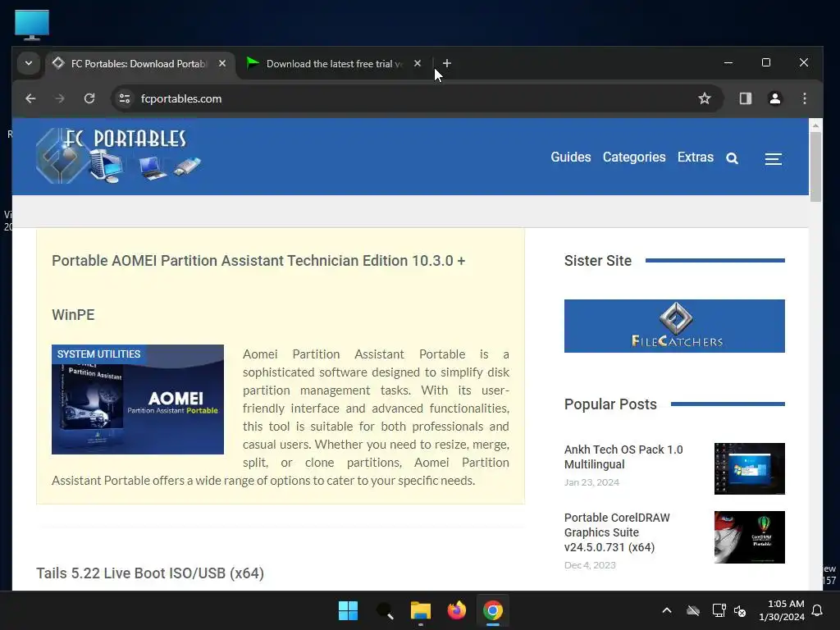Close the Download the latest free trial tab
This screenshot has width=840, height=630.
click(x=418, y=64)
